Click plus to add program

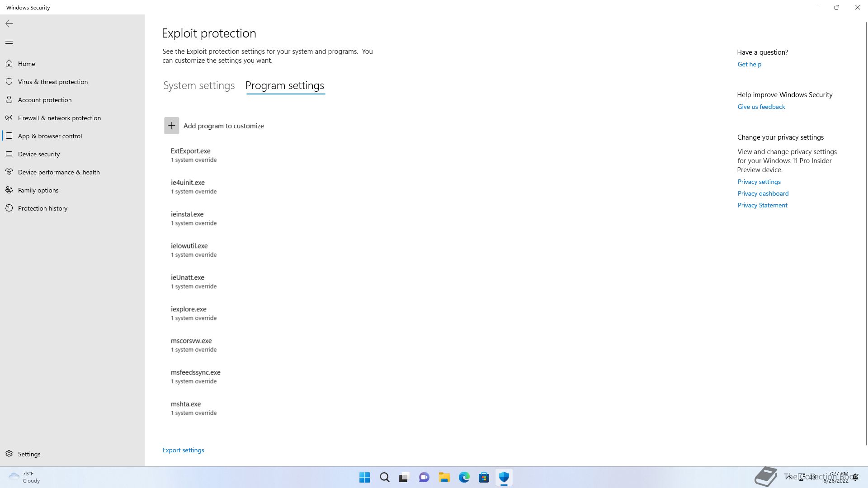(x=171, y=126)
